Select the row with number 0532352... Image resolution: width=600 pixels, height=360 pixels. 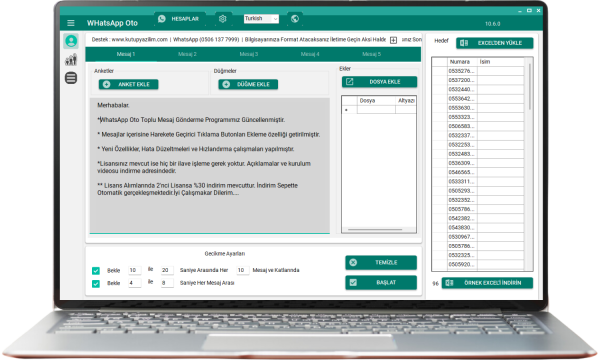point(478,200)
